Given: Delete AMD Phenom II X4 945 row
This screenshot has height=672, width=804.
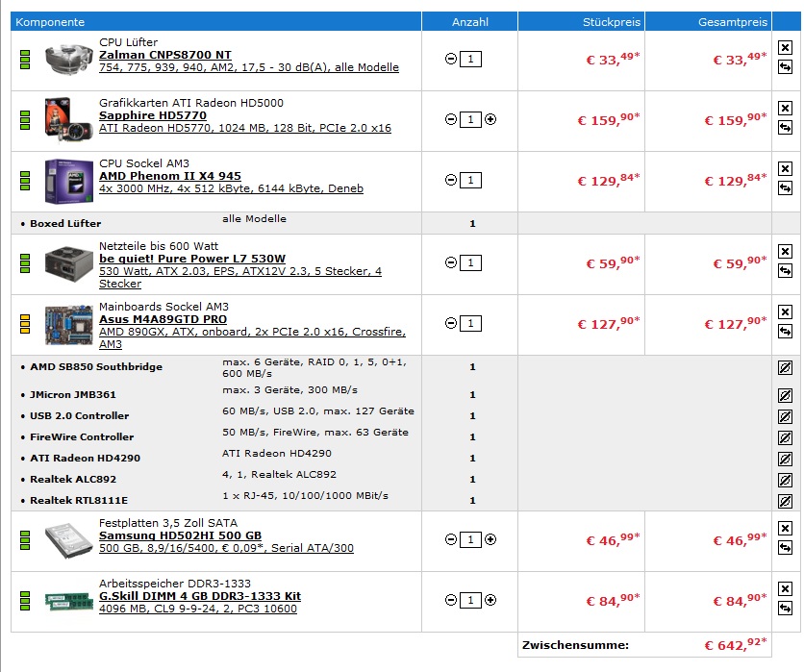Looking at the screenshot, I should 785,168.
